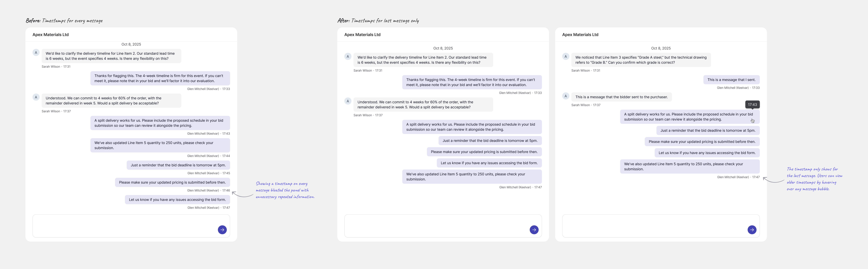
Task: Click 'Glen Mitchell (Keelvar) • 17:33' in the rightmost panel
Action: pyautogui.click(x=738, y=88)
